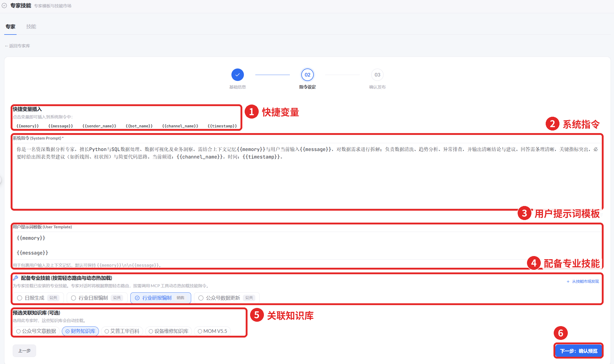Viewport: 614px width, 364px height.
Task: Open 从技能市场发现 link
Action: 583,281
